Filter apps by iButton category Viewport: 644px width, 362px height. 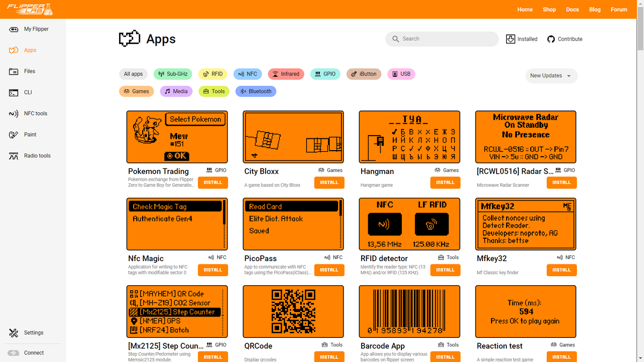pyautogui.click(x=364, y=74)
